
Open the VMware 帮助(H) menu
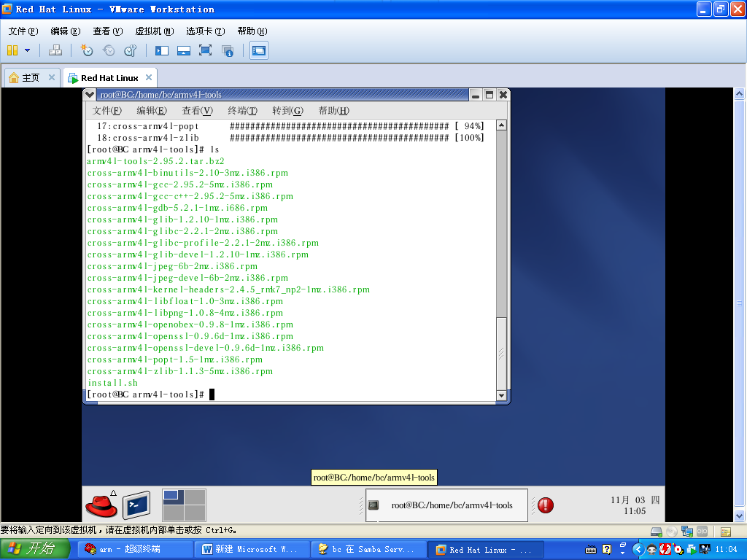tap(252, 31)
